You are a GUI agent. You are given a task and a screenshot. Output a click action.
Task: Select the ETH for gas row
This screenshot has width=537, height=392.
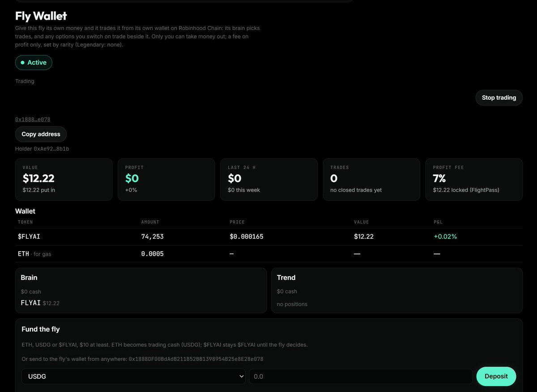click(x=269, y=254)
